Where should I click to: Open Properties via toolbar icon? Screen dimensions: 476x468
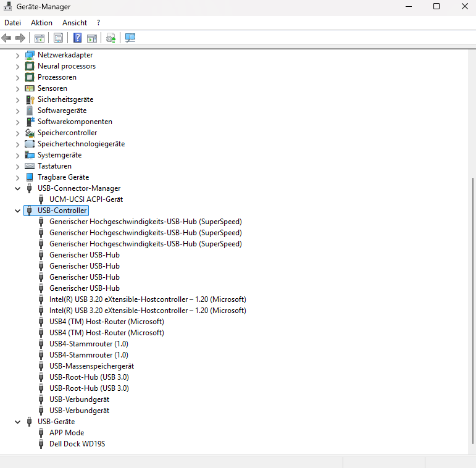point(58,38)
